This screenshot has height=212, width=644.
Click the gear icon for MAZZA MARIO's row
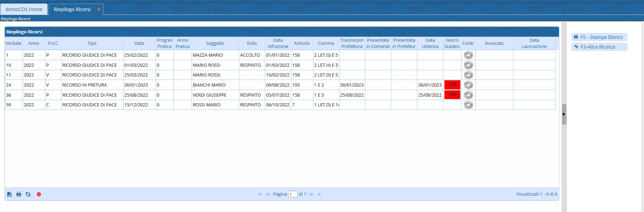click(x=468, y=55)
